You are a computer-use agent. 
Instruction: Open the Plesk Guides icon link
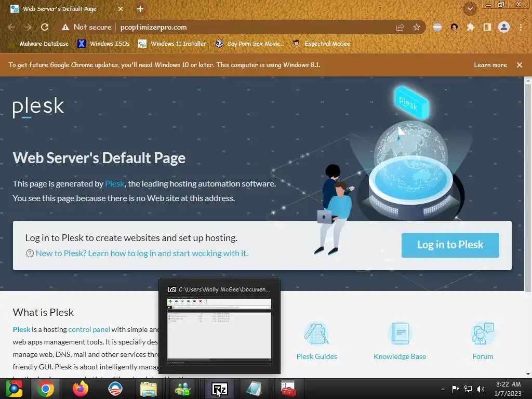[x=316, y=334]
